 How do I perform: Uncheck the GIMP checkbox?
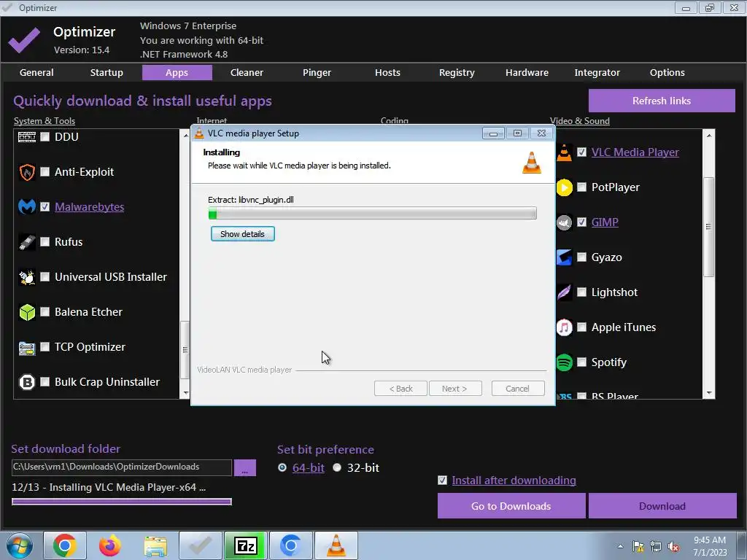581,222
